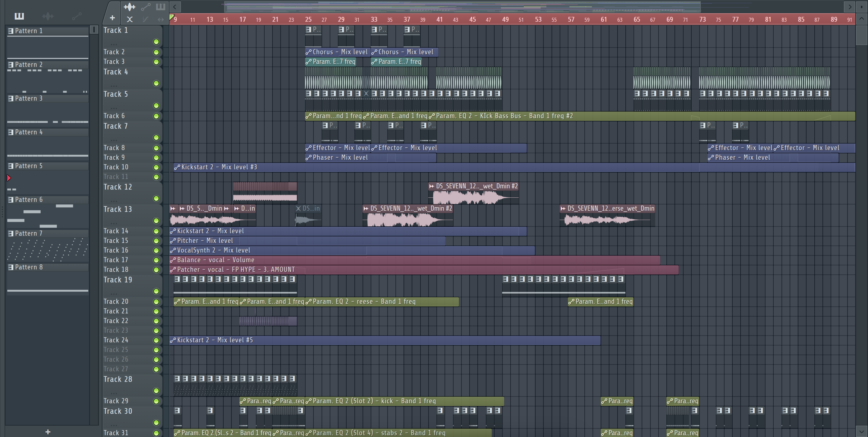This screenshot has width=868, height=437.
Task: Mute Track 4 using its green LED
Action: [156, 83]
